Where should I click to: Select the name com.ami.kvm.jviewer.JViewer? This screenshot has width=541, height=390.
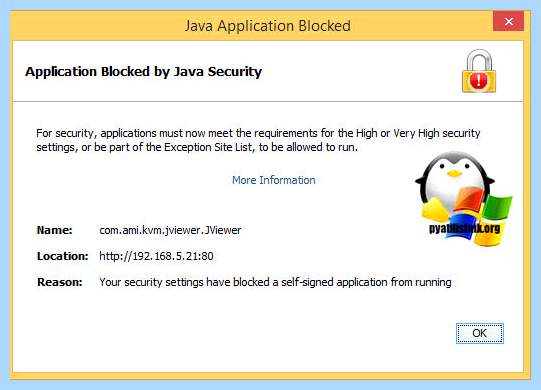click(170, 230)
